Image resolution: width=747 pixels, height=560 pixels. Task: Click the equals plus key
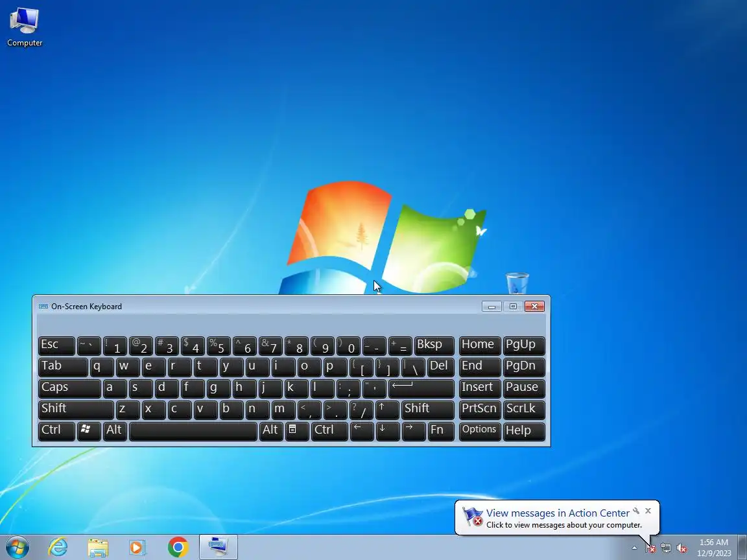400,345
